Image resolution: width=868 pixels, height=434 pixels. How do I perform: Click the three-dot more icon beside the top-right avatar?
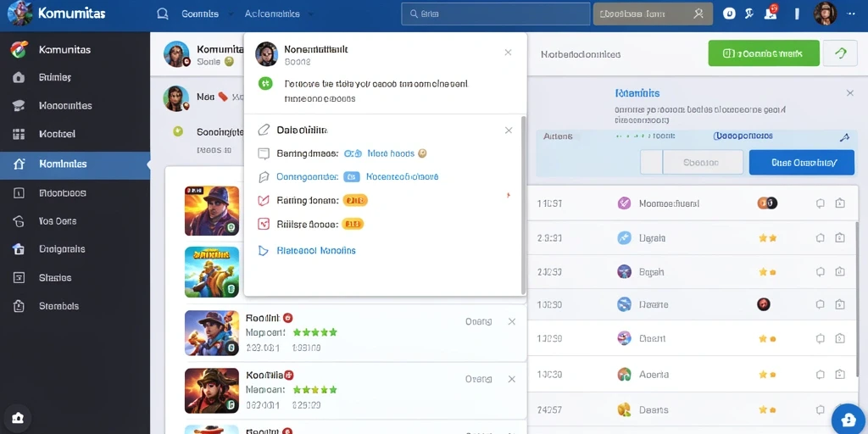coord(851,14)
